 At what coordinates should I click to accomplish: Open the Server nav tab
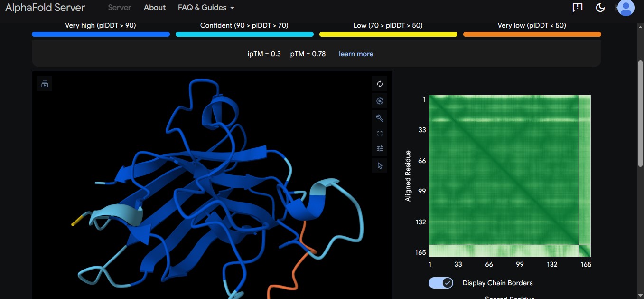click(x=120, y=8)
